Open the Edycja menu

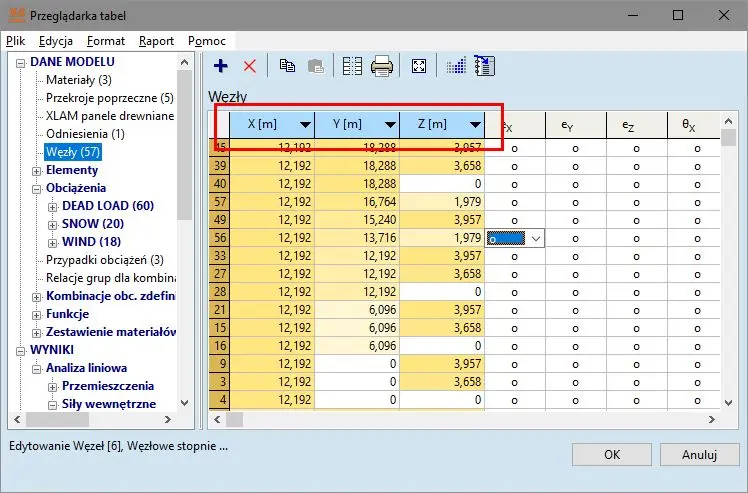[57, 41]
